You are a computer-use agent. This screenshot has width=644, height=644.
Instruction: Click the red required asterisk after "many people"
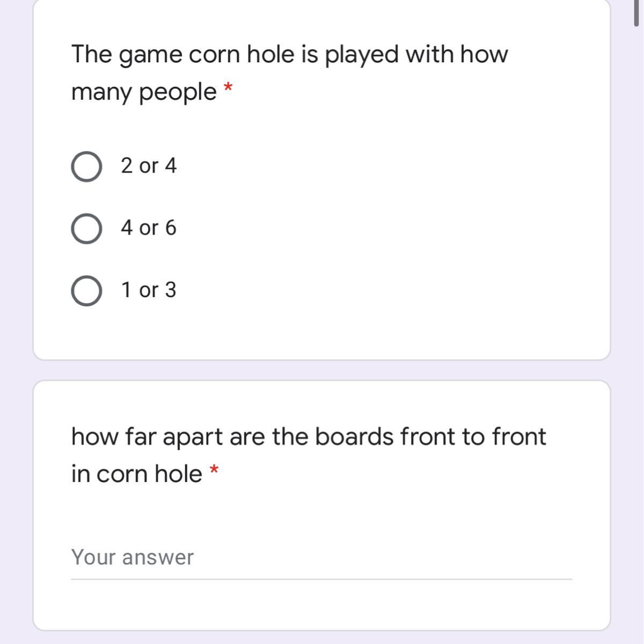229,87
